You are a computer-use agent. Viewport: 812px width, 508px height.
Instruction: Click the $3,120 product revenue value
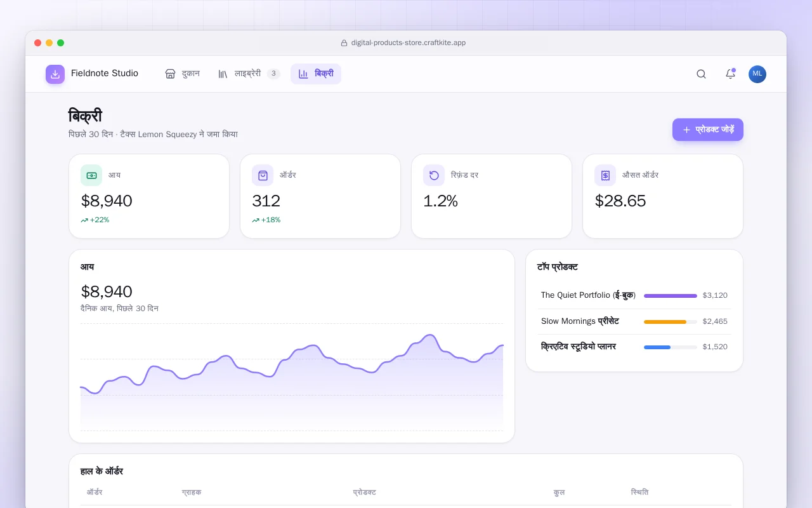click(715, 295)
